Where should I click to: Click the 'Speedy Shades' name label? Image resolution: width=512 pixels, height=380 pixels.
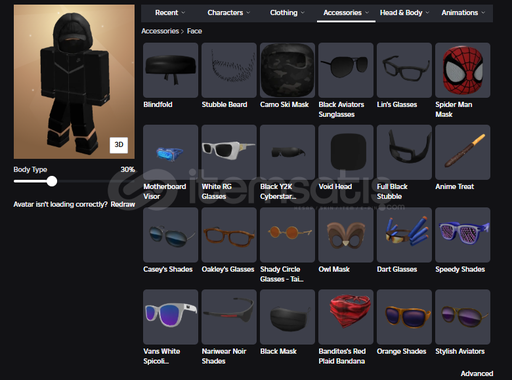point(460,269)
